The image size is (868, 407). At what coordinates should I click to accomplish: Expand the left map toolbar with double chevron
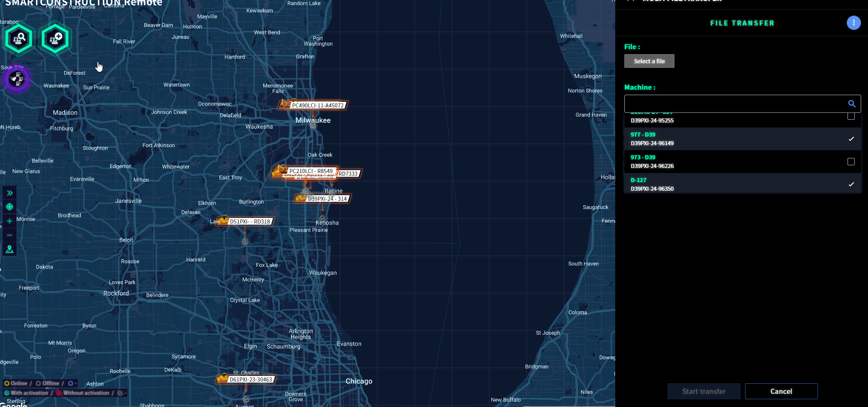click(x=10, y=193)
